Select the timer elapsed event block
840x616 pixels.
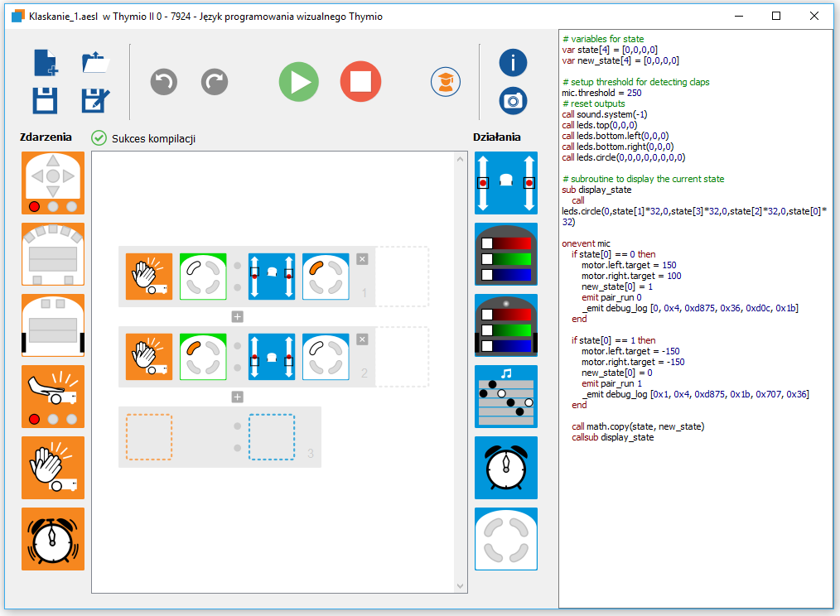coord(53,538)
